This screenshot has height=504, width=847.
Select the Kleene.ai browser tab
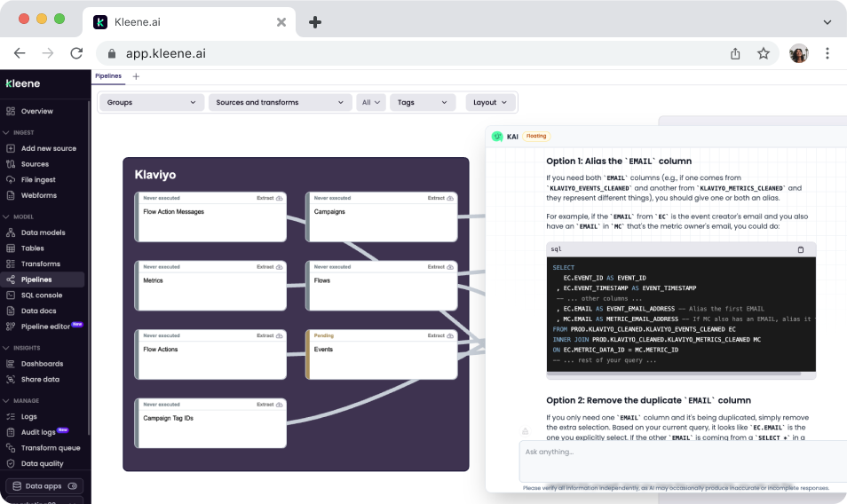[188, 22]
